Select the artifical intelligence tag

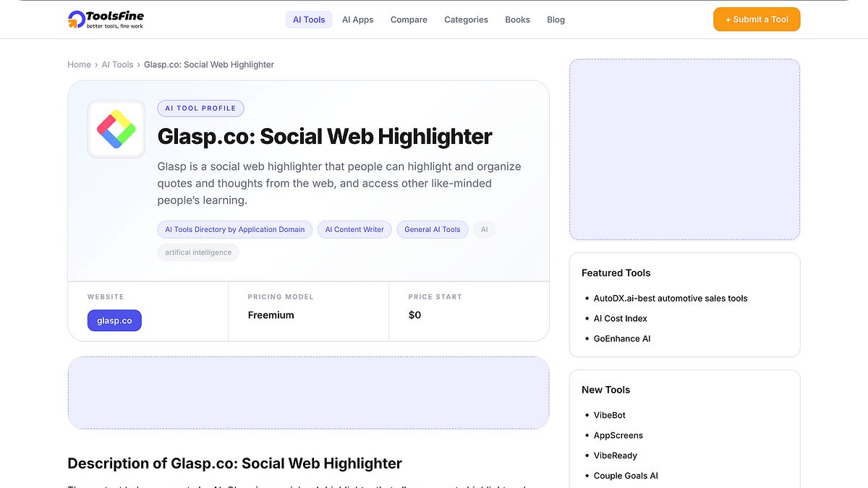(198, 252)
